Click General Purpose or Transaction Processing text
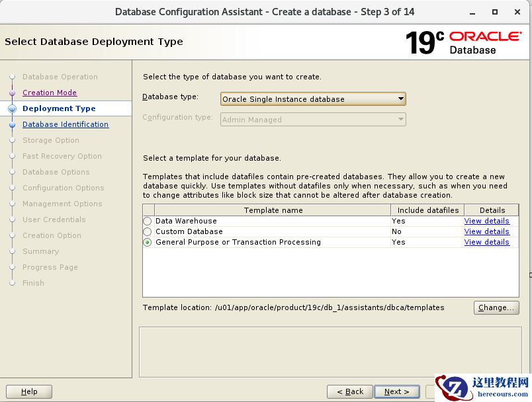Image resolution: width=532 pixels, height=402 pixels. (x=238, y=242)
